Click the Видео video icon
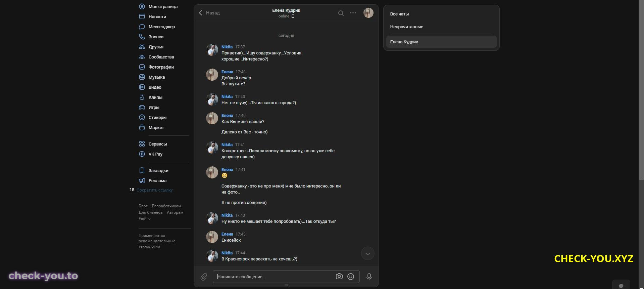This screenshot has height=289, width=644. pos(142,87)
